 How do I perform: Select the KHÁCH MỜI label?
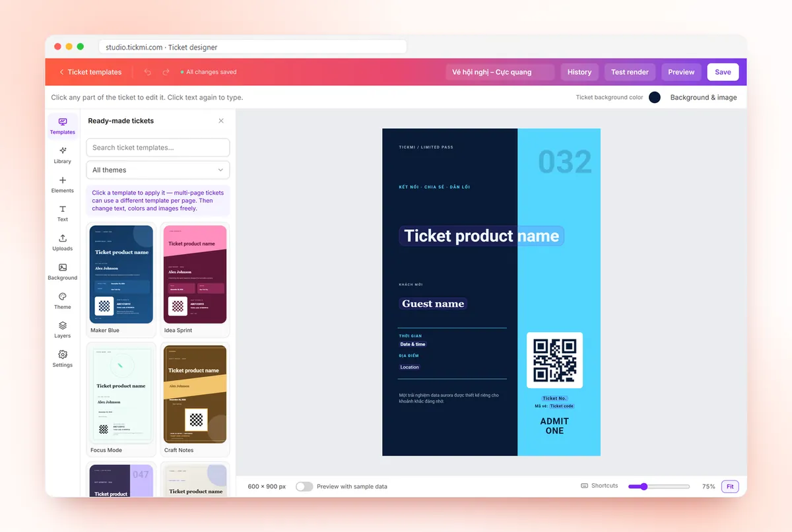pos(411,284)
